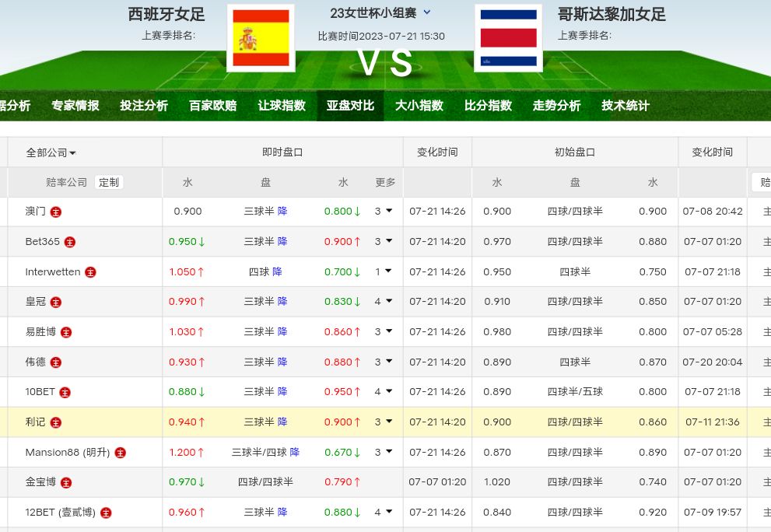771x532 pixels.
Task: Switch to the 百家欧赔 tab
Action: (x=212, y=106)
